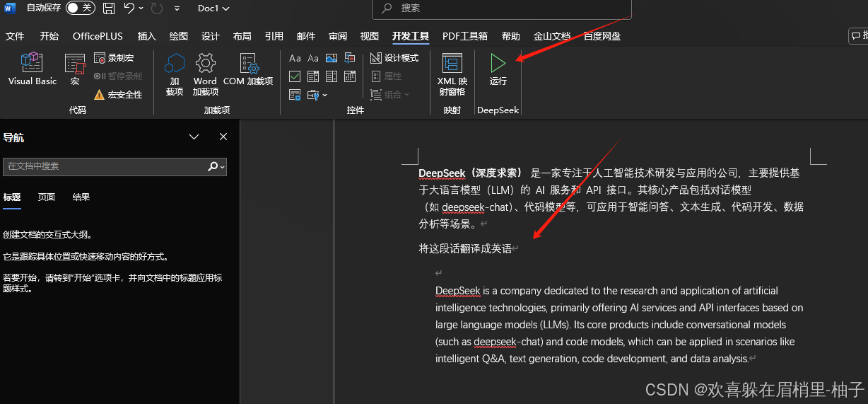868x404 pixels.
Task: Switch to OfficePLUS tab
Action: click(98, 36)
